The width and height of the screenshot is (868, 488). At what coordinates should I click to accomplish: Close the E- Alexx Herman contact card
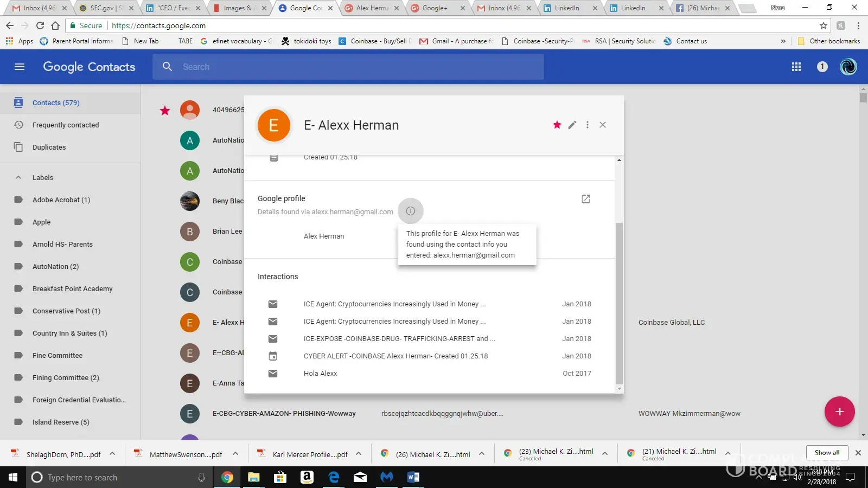602,125
